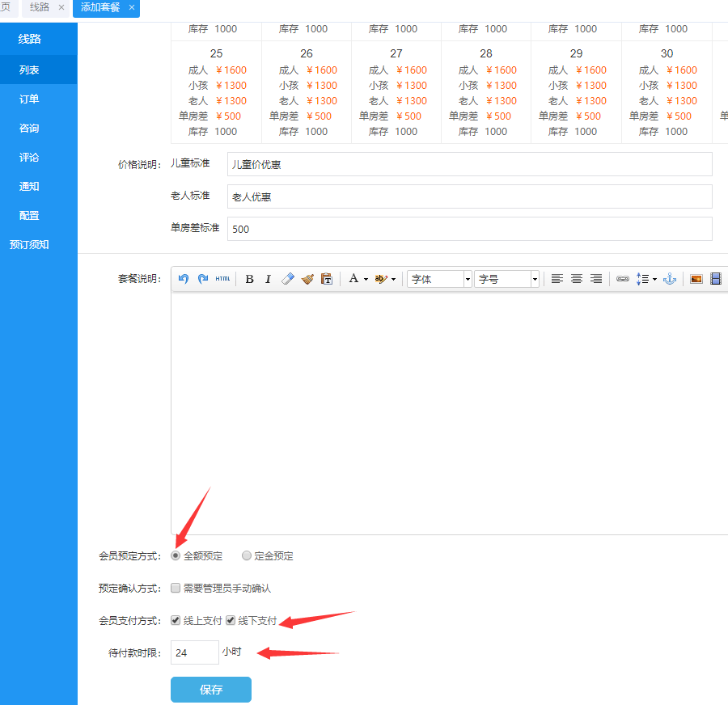Open the 字体 font dropdown

[439, 279]
